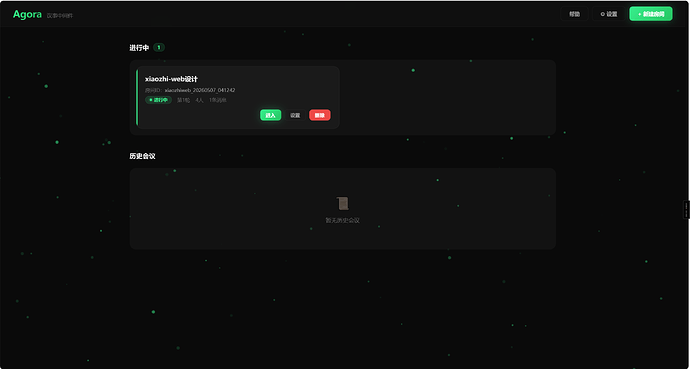The width and height of the screenshot is (690, 369).
Task: Click the room ID xiaozhiweb_20260507_041242
Action: (x=200, y=90)
